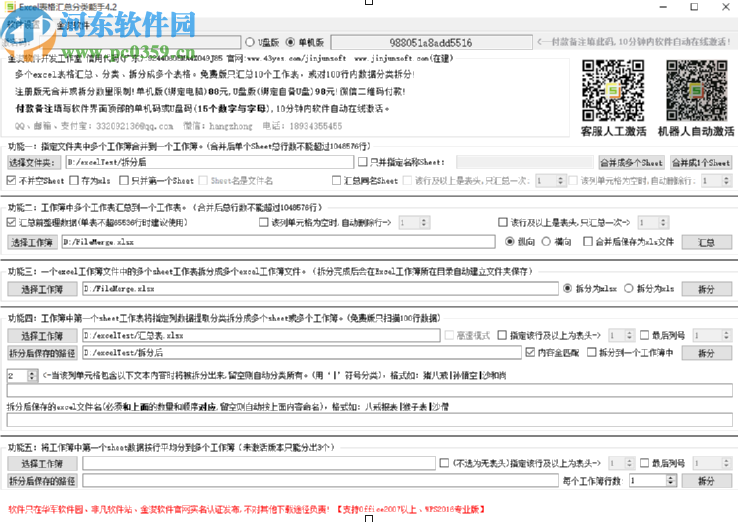The height and width of the screenshot is (522, 738).
Task: Click the machine code field 988051a8add5516
Action: [432, 43]
